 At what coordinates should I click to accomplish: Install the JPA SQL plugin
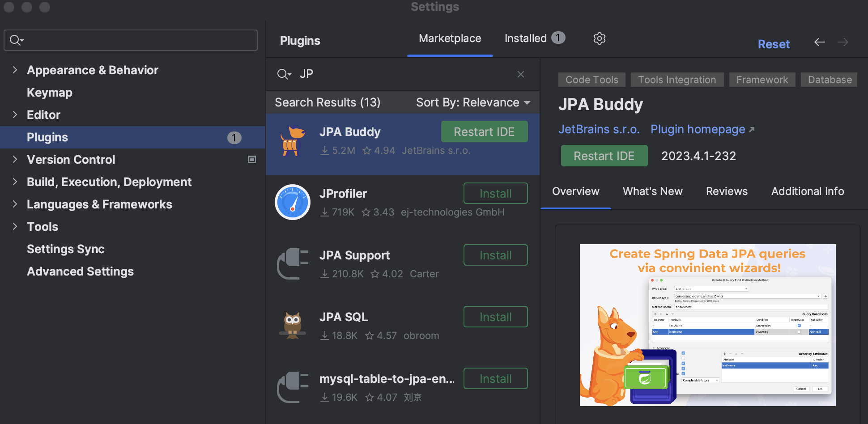click(x=496, y=317)
